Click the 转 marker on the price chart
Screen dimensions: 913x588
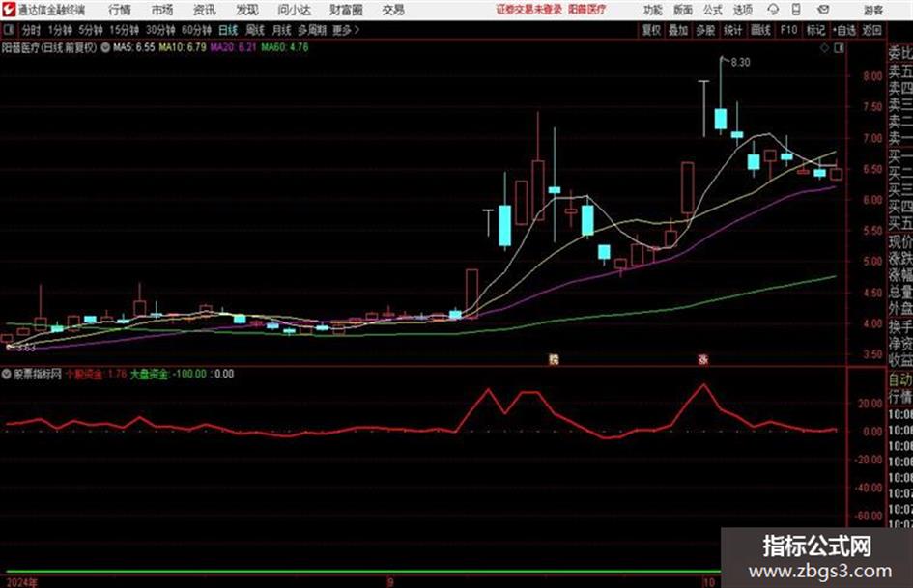pos(554,359)
